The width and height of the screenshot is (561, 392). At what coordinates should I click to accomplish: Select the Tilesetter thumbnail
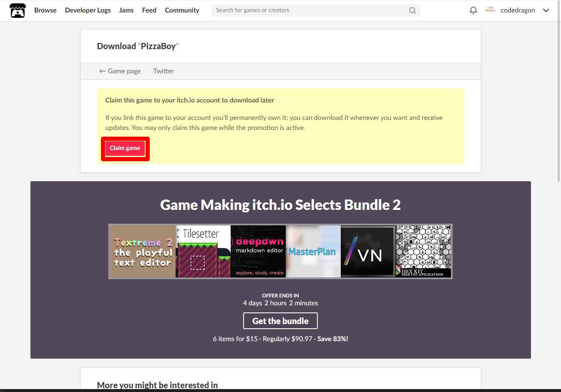click(203, 252)
